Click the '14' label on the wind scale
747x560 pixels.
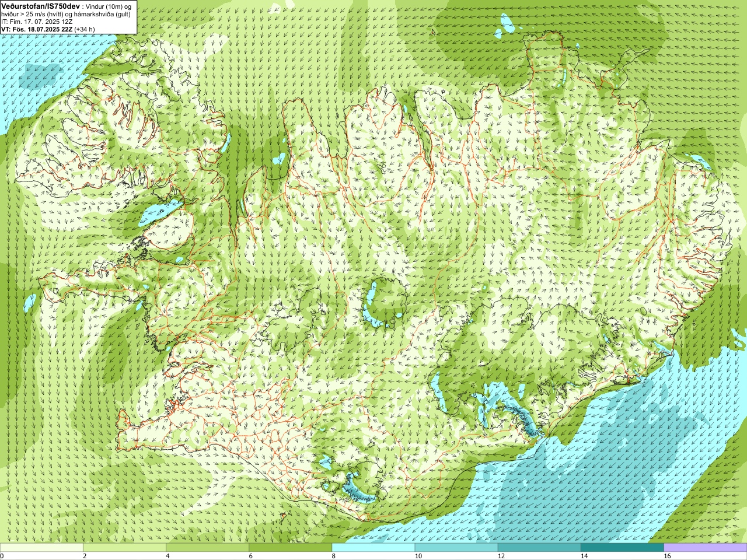click(584, 556)
